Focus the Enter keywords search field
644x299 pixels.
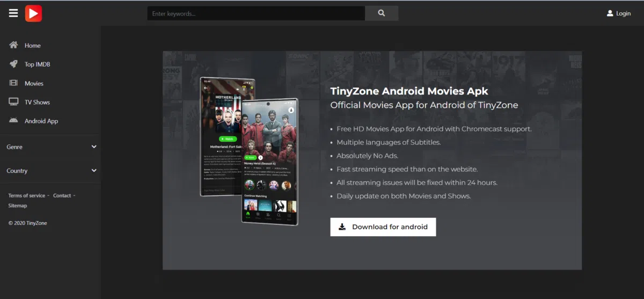point(256,13)
